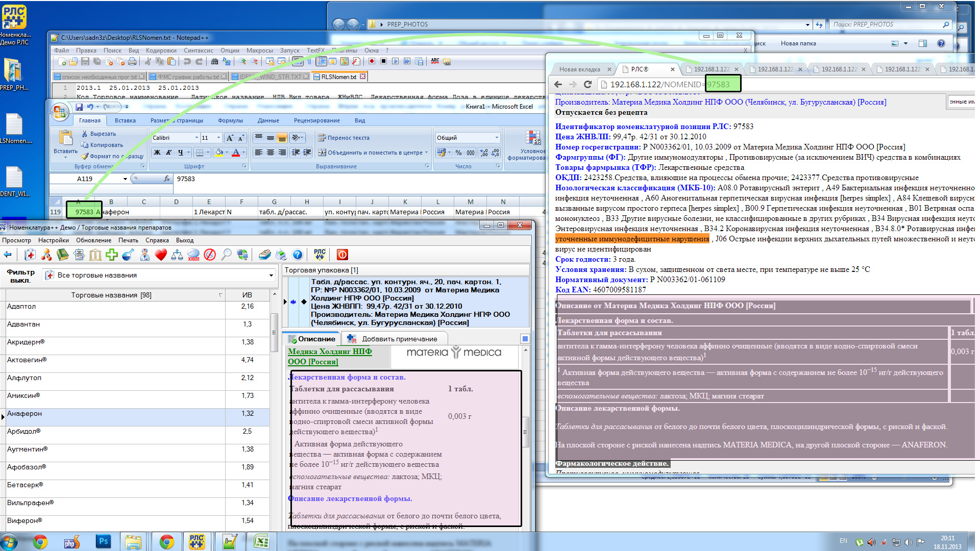Toggle italic К formatting in Excel

coord(168,153)
